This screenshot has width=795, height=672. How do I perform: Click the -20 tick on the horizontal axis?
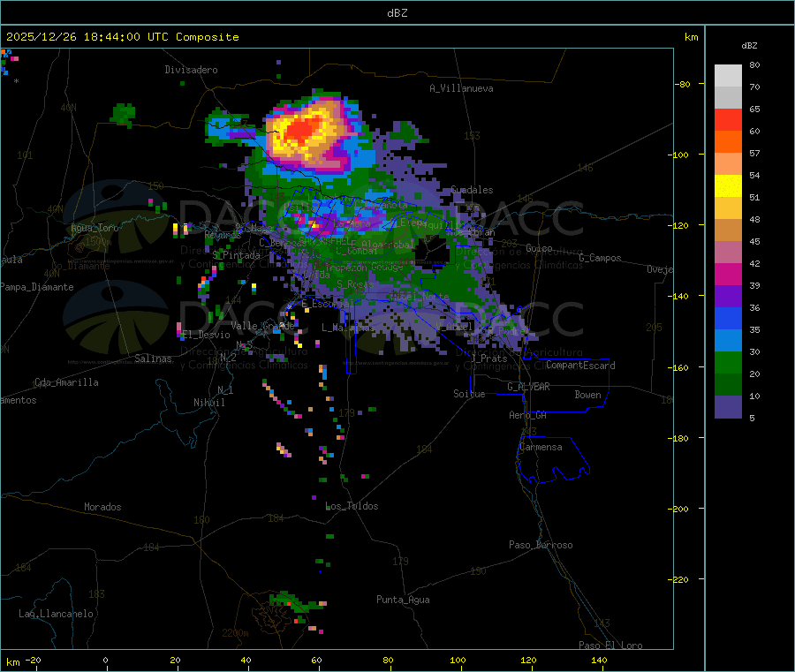pos(34,661)
